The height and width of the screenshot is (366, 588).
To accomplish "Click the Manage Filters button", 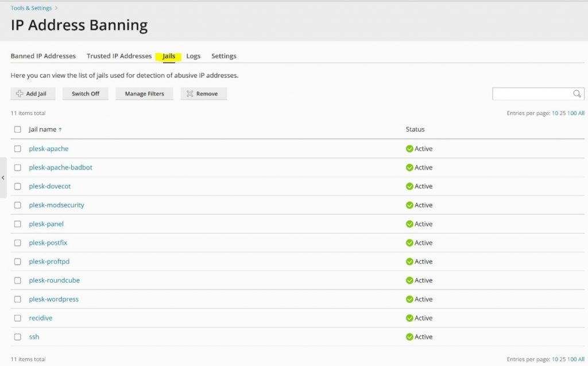I will point(144,94).
